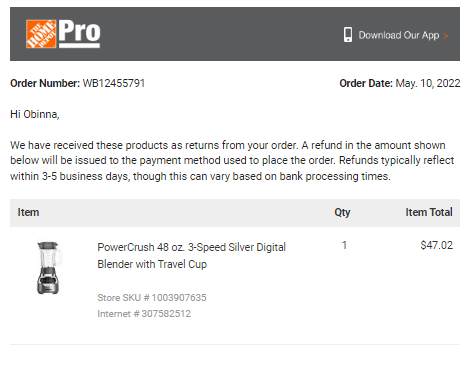Click the Pro wordmark in header
The image size is (468, 366).
79,33
